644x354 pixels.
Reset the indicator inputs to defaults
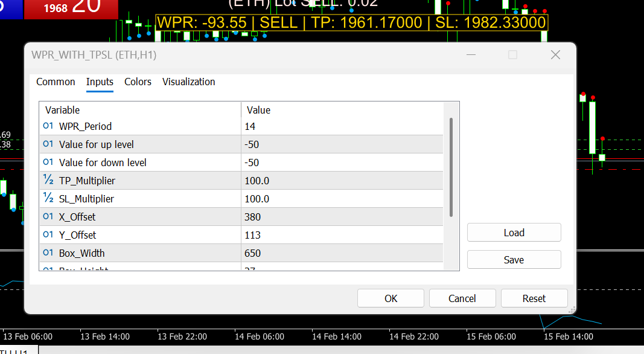tap(534, 298)
